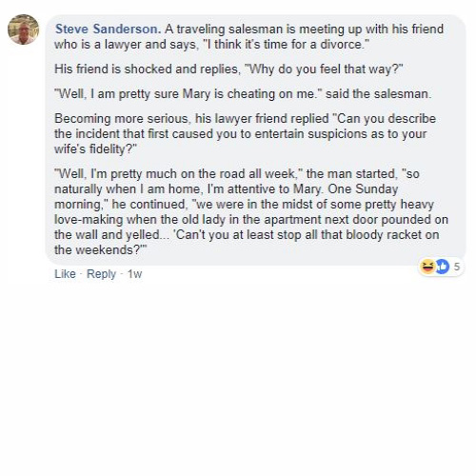Click the line starting 'morning,' he continued
Image resolution: width=476 pixels, height=476 pixels.
pos(244,205)
